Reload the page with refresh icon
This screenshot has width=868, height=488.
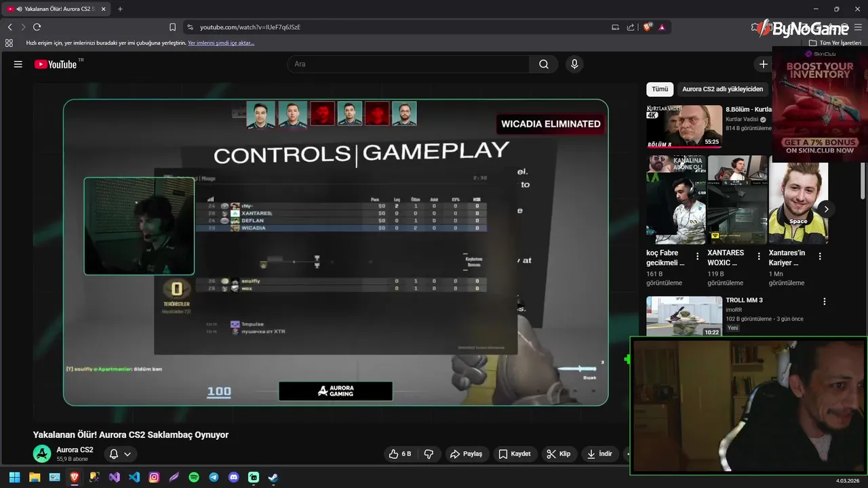37,27
